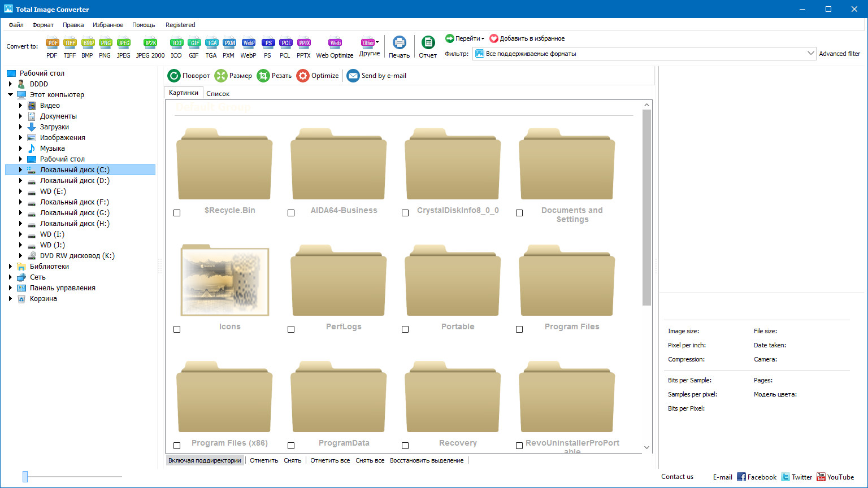Open the Избранное menu
This screenshot has height=488, width=868.
[108, 25]
